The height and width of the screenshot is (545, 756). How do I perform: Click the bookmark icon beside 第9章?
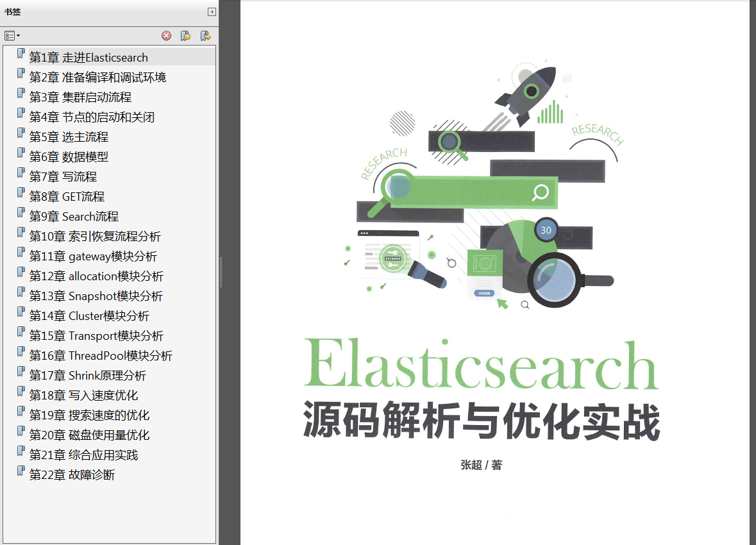(21, 212)
